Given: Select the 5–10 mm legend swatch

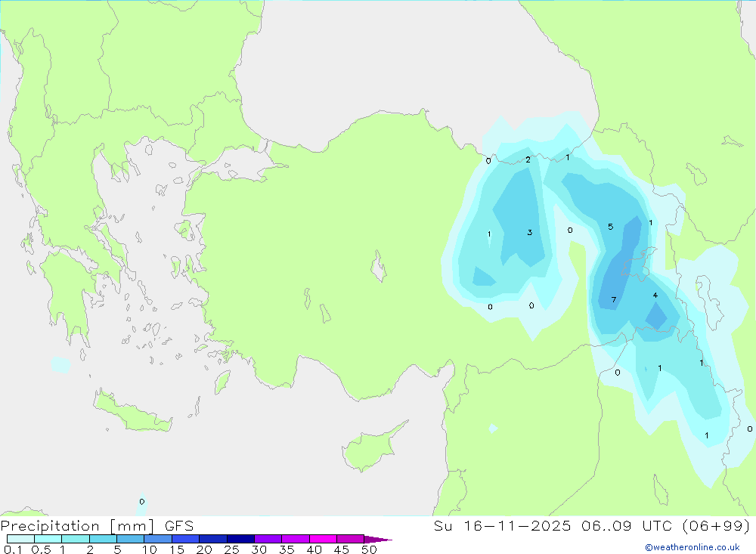Looking at the screenshot, I should tap(131, 539).
